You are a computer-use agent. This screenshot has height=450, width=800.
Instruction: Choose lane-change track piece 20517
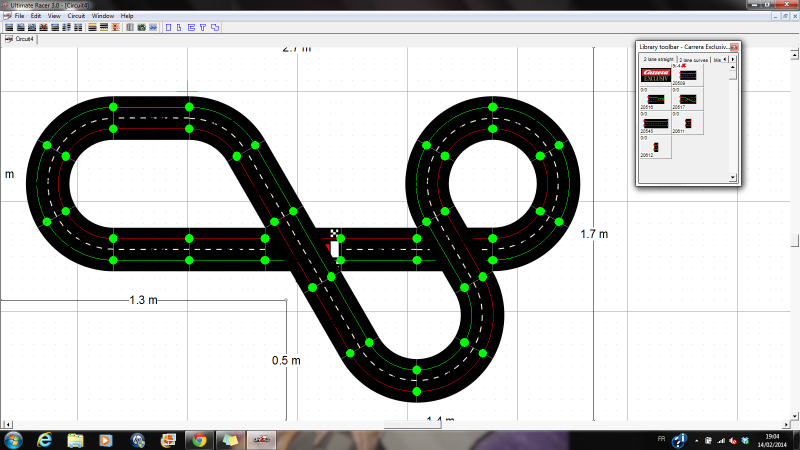(687, 98)
